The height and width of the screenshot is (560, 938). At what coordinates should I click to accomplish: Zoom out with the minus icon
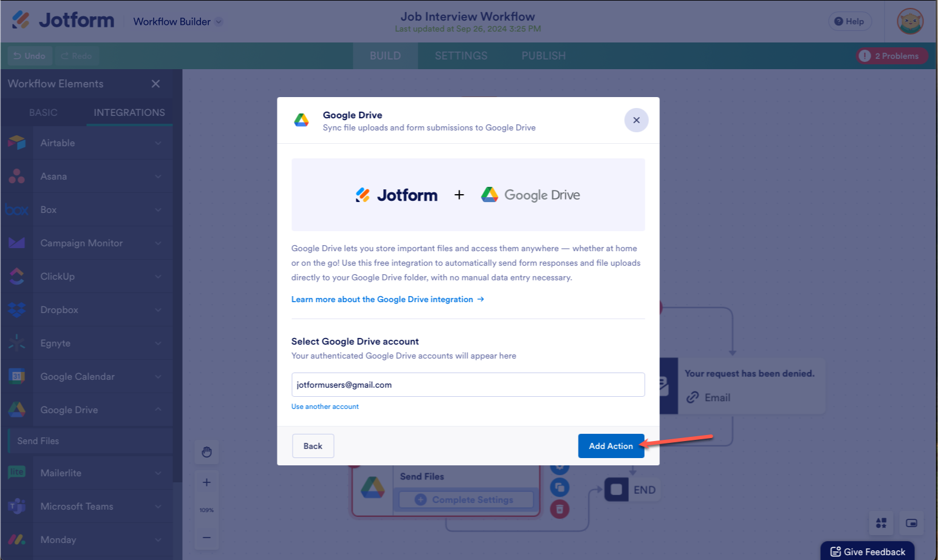coord(206,538)
